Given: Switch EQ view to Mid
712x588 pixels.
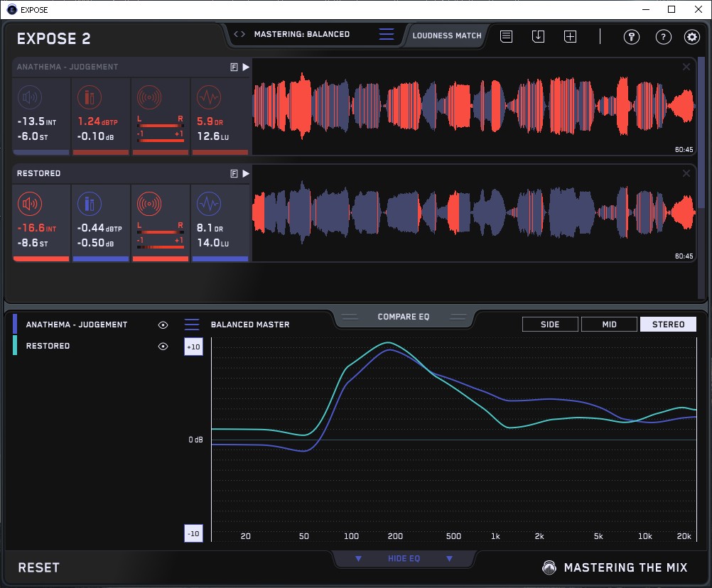Looking at the screenshot, I should pos(609,325).
